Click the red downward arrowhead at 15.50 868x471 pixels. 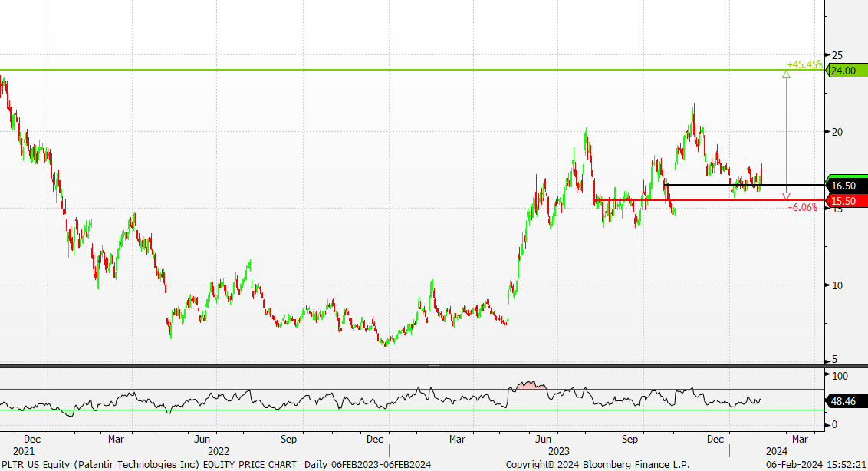click(x=786, y=196)
